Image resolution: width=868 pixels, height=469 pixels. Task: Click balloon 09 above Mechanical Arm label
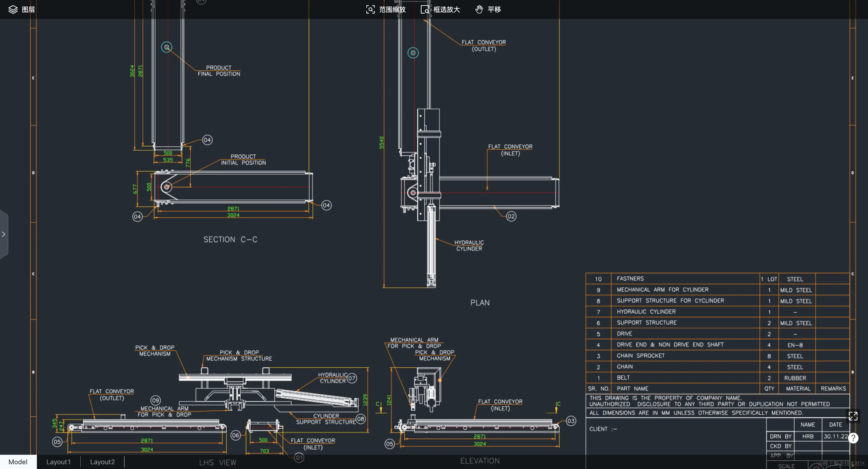(x=155, y=400)
